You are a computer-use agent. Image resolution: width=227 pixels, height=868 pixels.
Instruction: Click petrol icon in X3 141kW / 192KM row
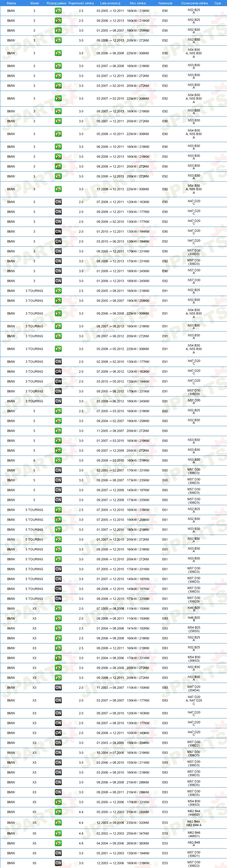tap(58, 628)
